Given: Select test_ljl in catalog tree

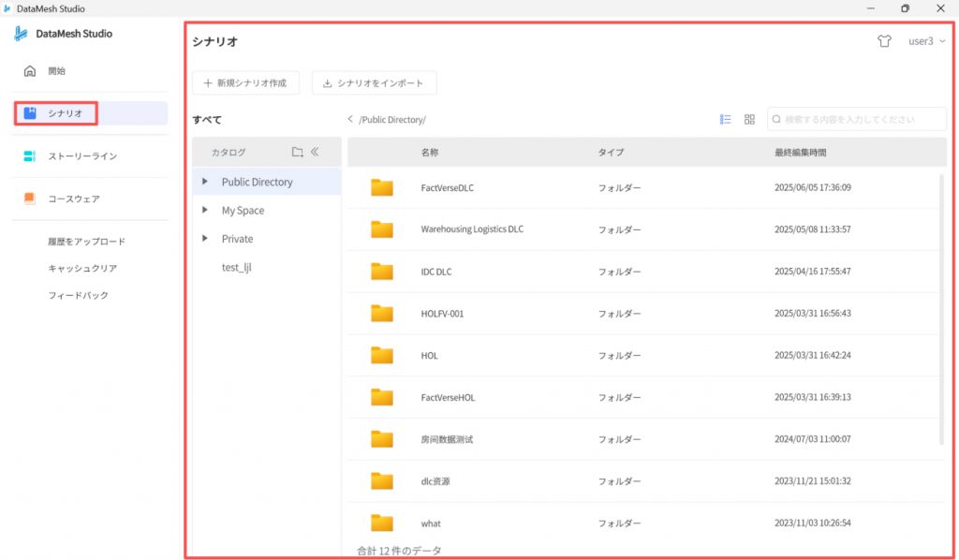Looking at the screenshot, I should pyautogui.click(x=236, y=267).
